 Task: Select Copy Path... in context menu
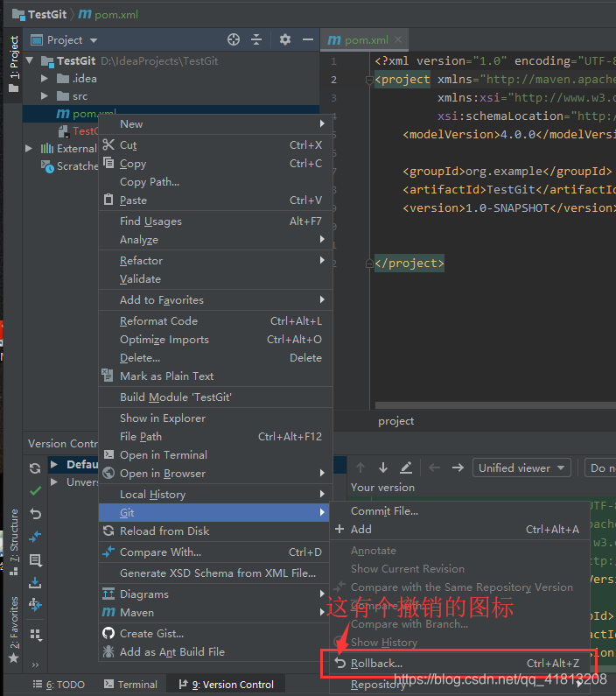215,182
